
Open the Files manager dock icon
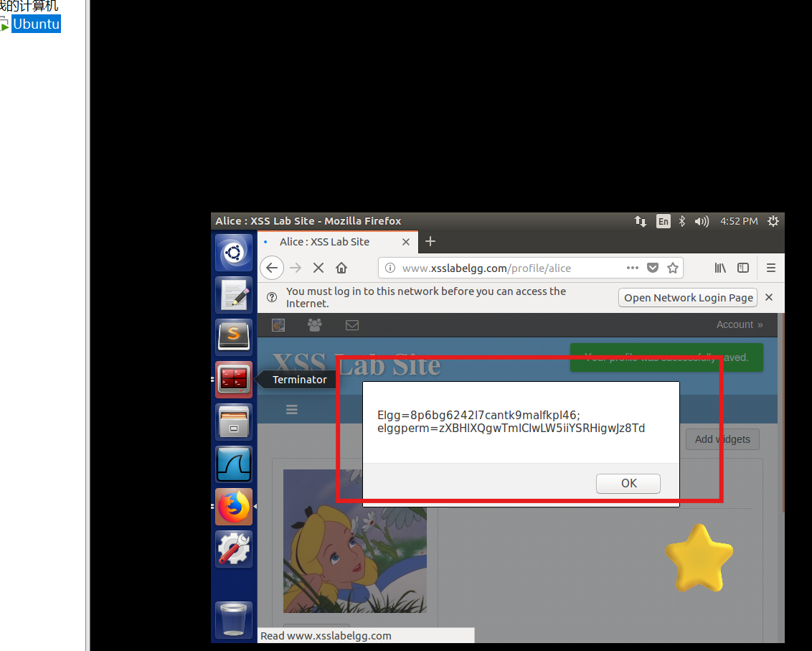tap(234, 422)
